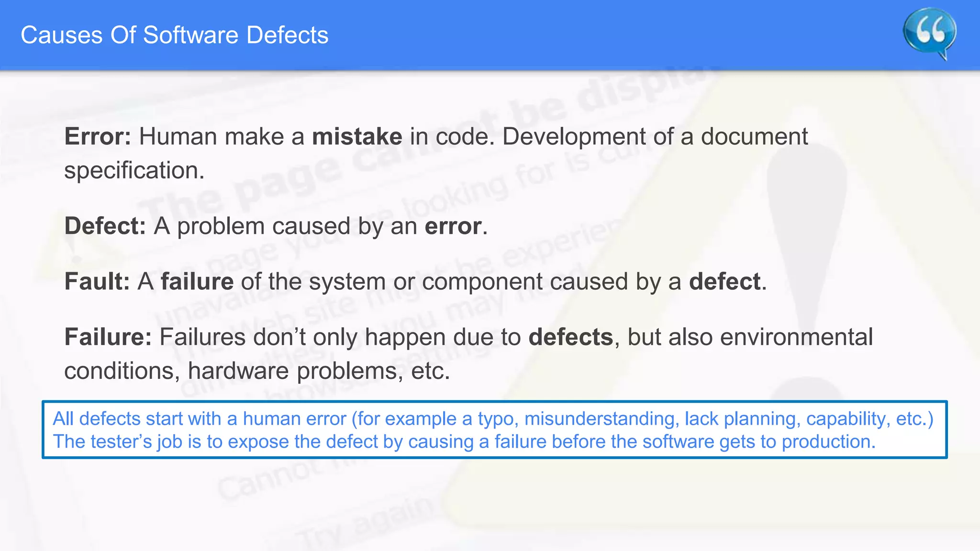Select the bold "Failure:" heading
The width and height of the screenshot is (980, 551).
(x=108, y=337)
